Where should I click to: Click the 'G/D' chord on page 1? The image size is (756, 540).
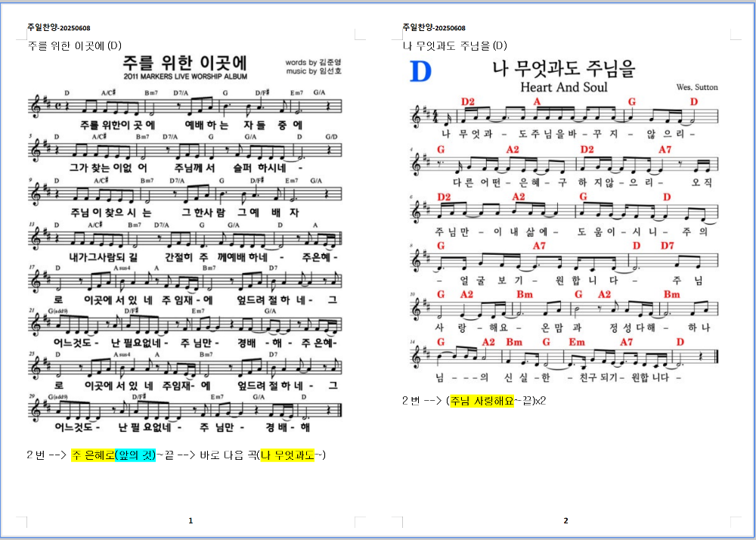pyautogui.click(x=331, y=136)
